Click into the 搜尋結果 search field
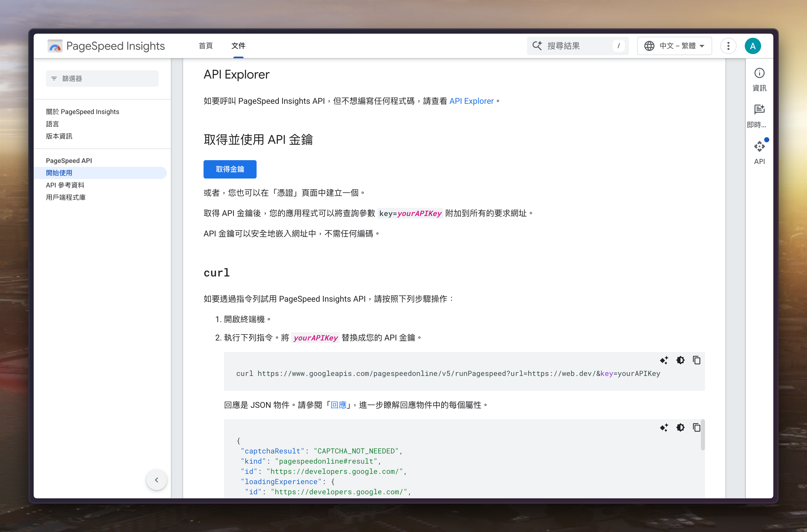The height and width of the screenshot is (532, 807). pyautogui.click(x=577, y=46)
